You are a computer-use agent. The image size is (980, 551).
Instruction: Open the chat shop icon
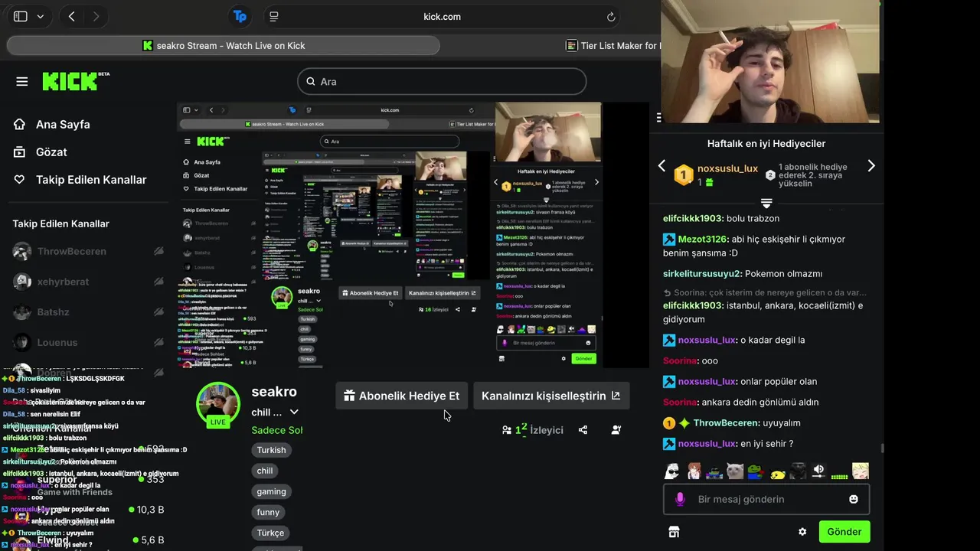674,532
